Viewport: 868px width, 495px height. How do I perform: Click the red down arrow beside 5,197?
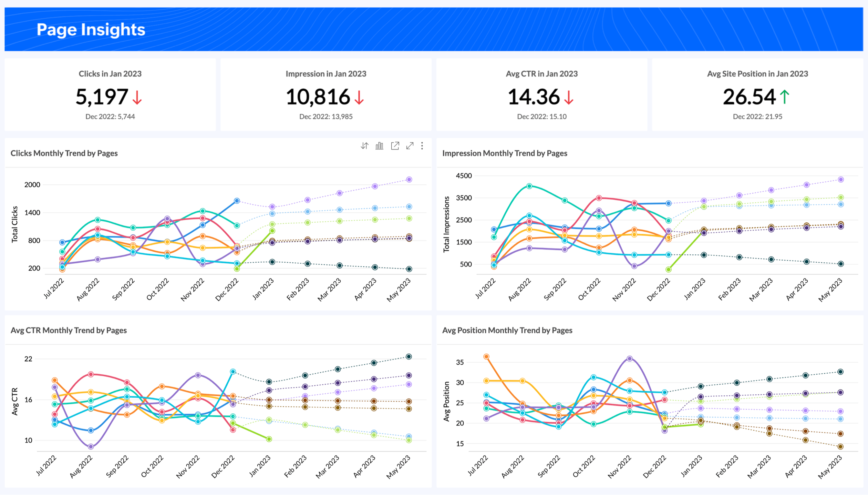(137, 97)
